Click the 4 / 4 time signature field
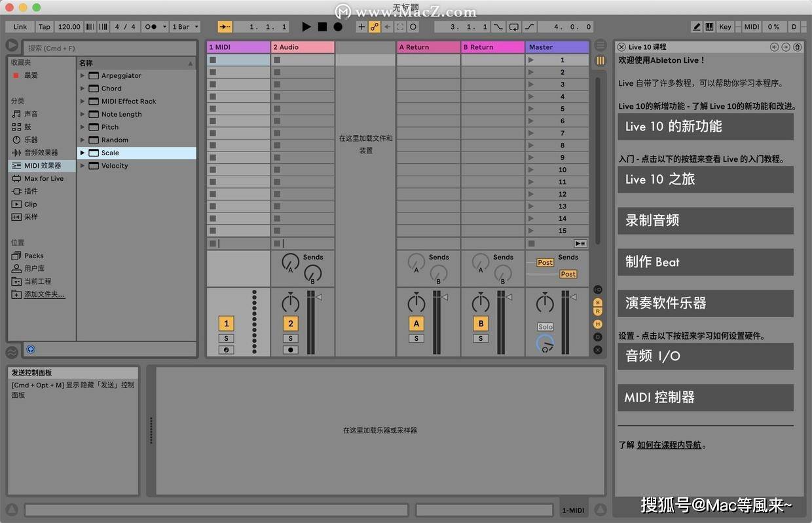Screen dimensions: 812x523 [125, 27]
